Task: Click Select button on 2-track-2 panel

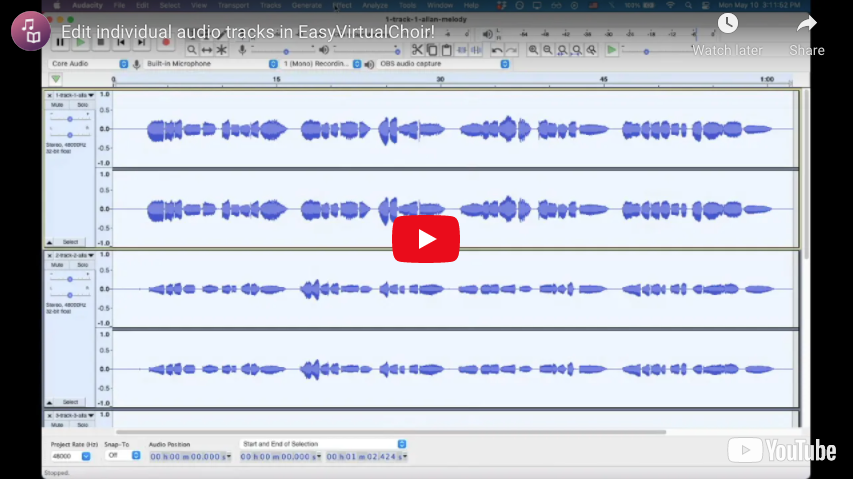Action: coord(71,402)
